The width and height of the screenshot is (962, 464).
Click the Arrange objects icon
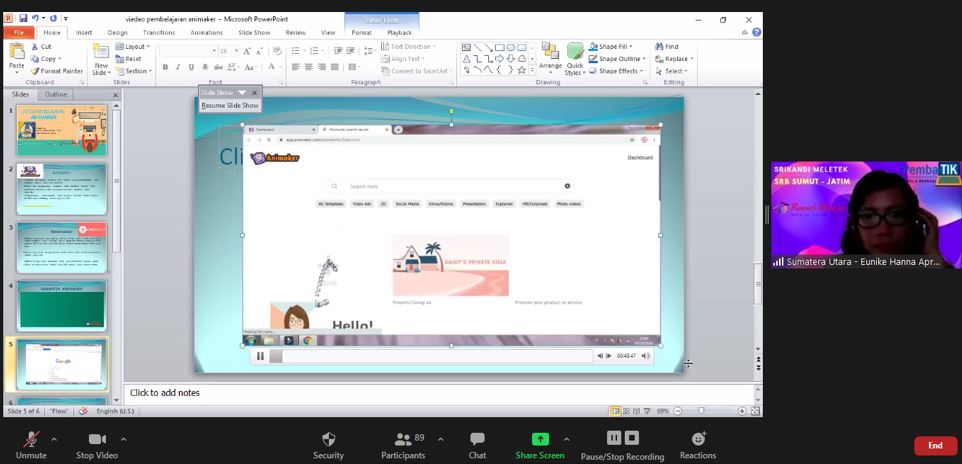550,51
